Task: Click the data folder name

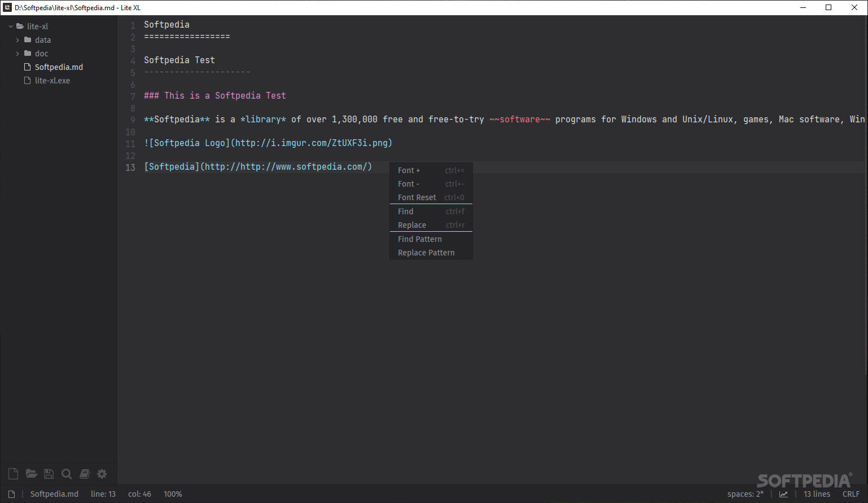Action: point(43,39)
